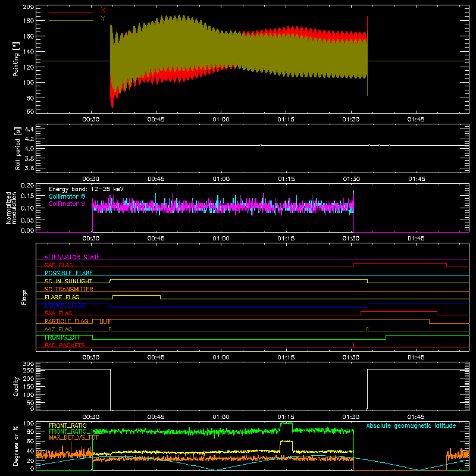Image resolution: width=476 pixels, height=476 pixels.
Task: Click the 160 tick on Pointing axis
Action: [29, 36]
